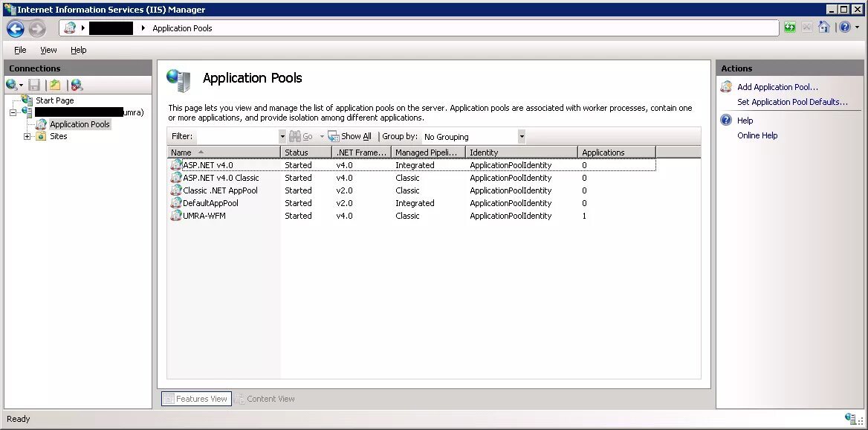Sort by .NET Framework column header

point(361,153)
